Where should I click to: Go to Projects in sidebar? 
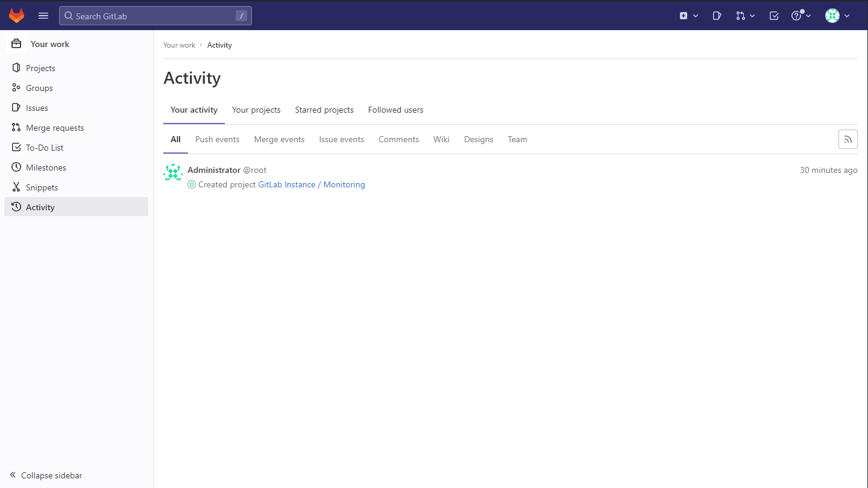[76, 68]
